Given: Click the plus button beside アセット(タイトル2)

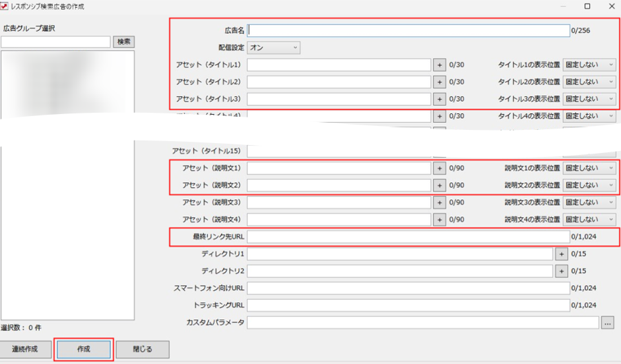Looking at the screenshot, I should (440, 82).
